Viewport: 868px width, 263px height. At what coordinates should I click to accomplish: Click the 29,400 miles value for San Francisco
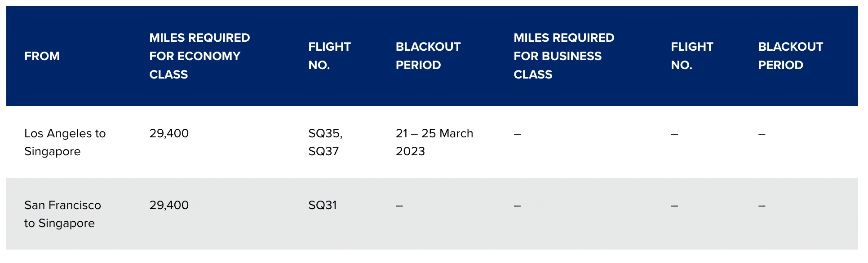169,205
